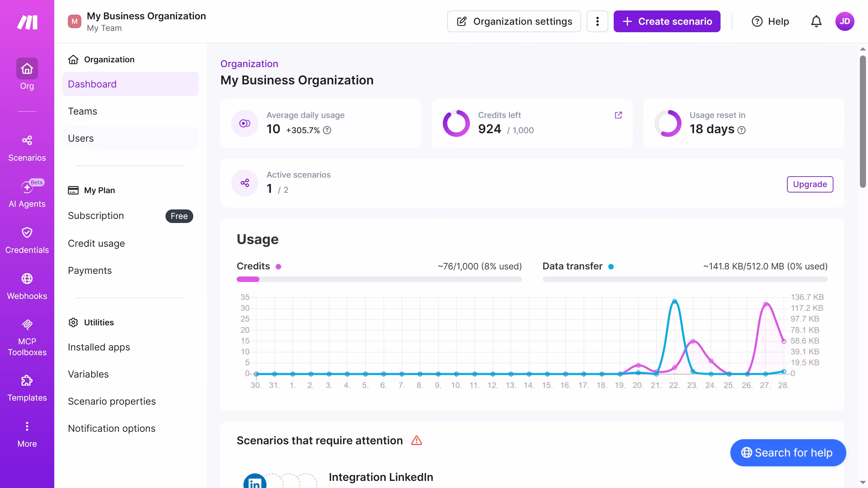Click the Credits usage progress bar
868x488 pixels.
pos(379,279)
